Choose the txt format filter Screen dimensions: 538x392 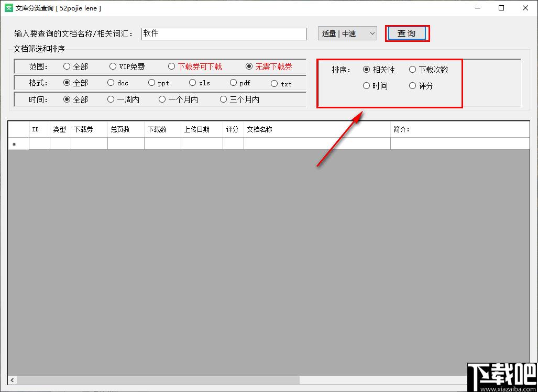point(281,83)
